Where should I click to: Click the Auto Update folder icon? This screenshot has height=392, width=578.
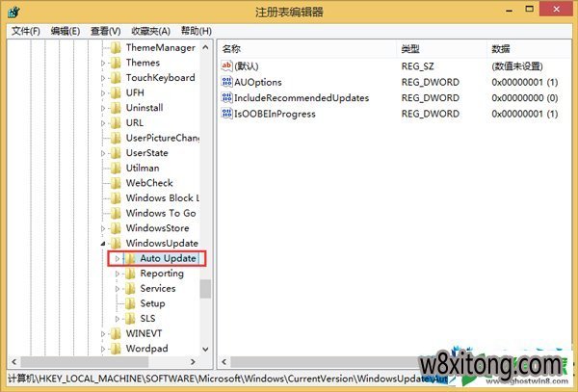[x=130, y=258]
